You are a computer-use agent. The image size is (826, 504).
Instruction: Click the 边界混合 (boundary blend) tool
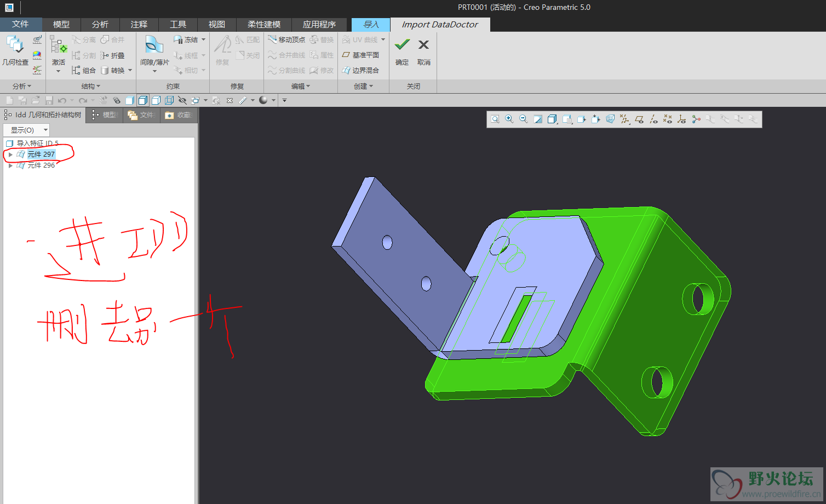click(x=360, y=70)
